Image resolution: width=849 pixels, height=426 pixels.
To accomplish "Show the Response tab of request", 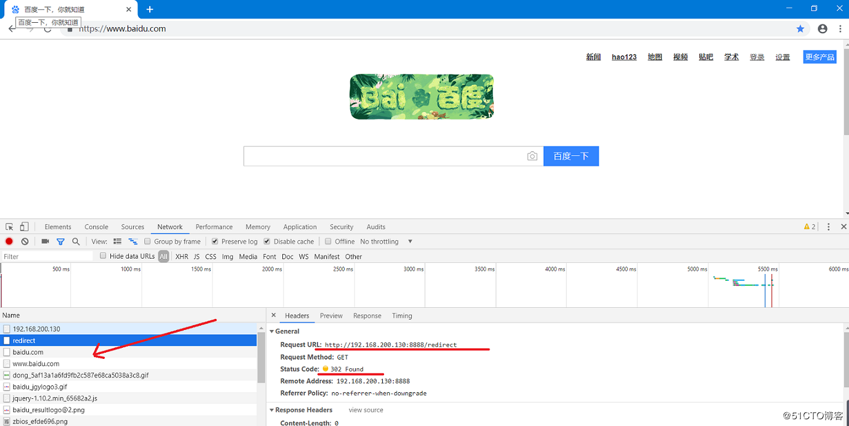I will (367, 316).
